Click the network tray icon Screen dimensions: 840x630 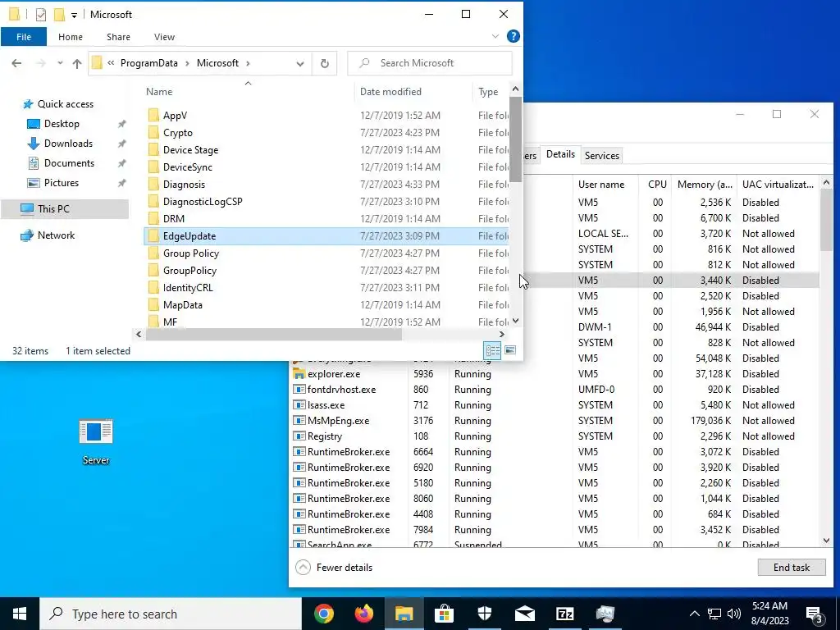pyautogui.click(x=714, y=614)
